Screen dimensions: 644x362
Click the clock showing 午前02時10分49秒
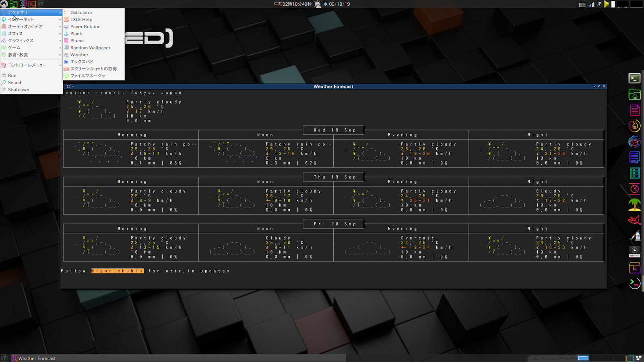(293, 4)
